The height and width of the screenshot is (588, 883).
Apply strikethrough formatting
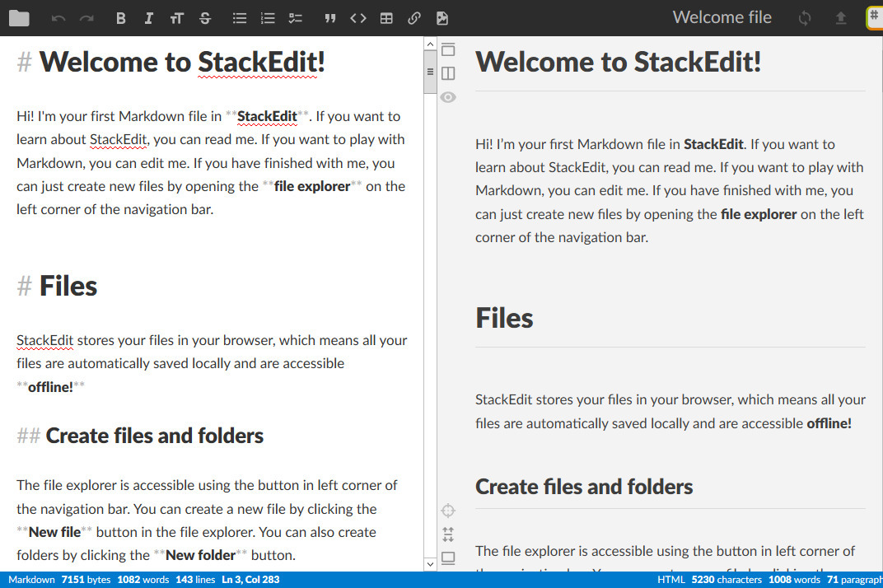pyautogui.click(x=205, y=19)
